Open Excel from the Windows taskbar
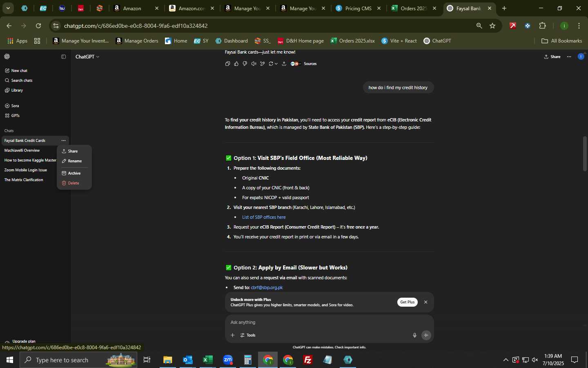Viewport: 588px width, 368px height. [x=208, y=360]
